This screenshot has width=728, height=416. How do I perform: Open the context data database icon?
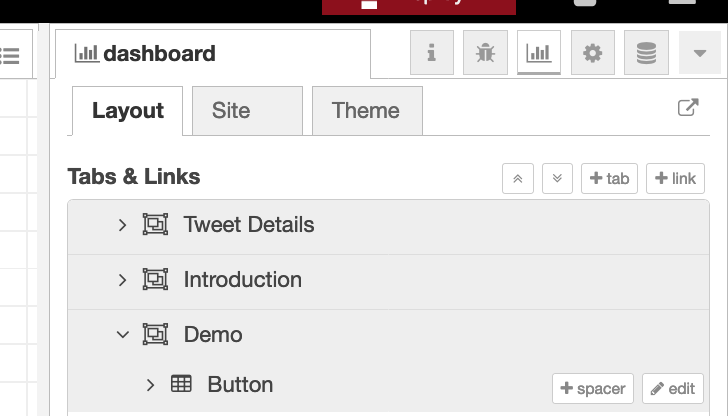click(x=647, y=53)
